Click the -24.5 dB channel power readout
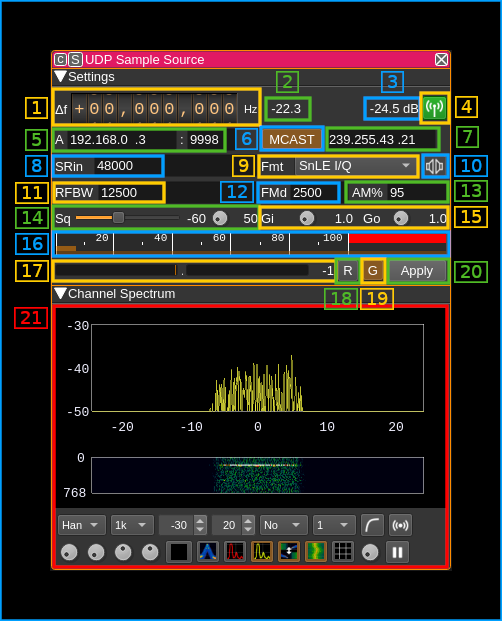Image resolution: width=502 pixels, height=621 pixels. 393,109
